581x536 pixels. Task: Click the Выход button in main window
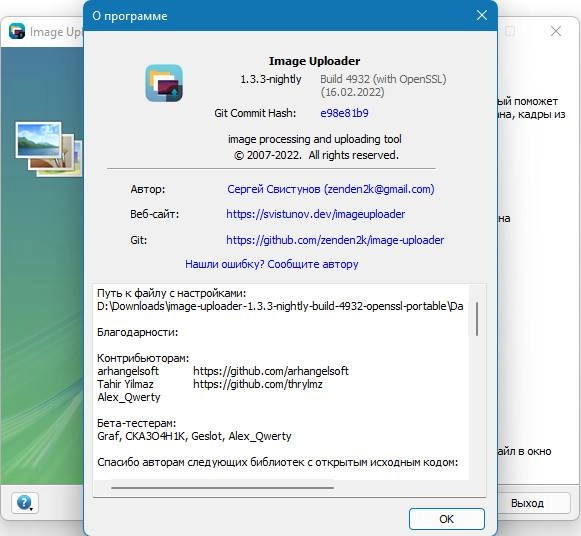tap(527, 503)
